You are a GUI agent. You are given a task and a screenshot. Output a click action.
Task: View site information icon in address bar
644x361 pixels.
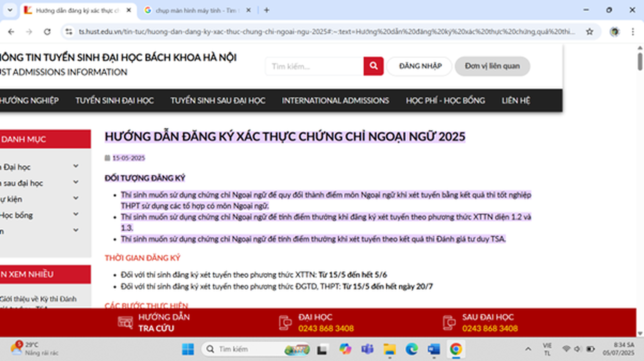69,32
